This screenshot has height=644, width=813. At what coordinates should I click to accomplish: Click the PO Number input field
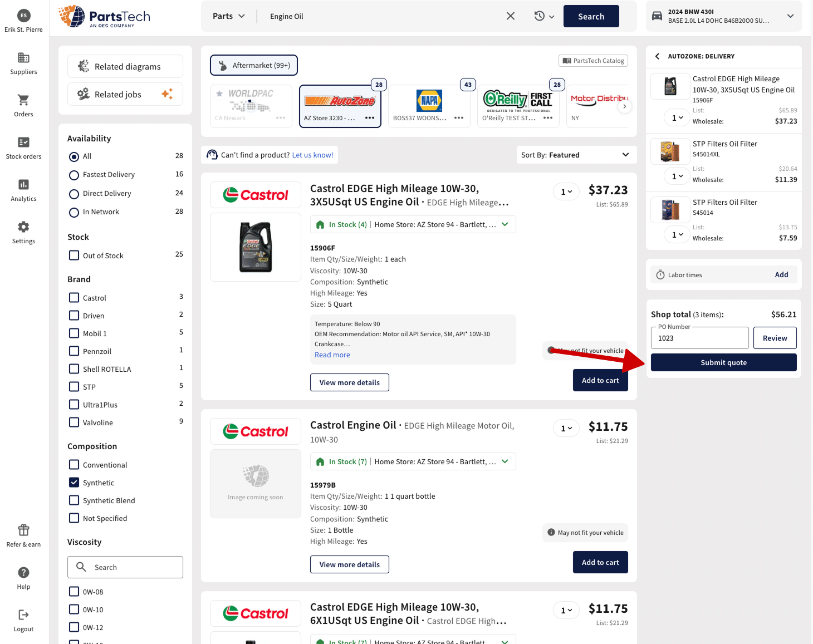click(699, 338)
